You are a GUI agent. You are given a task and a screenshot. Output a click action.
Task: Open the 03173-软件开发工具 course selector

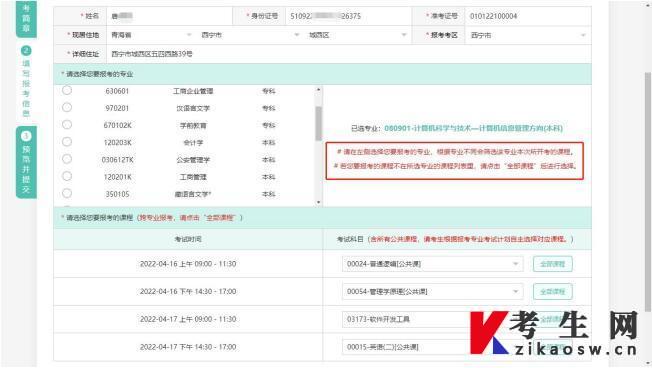point(432,319)
